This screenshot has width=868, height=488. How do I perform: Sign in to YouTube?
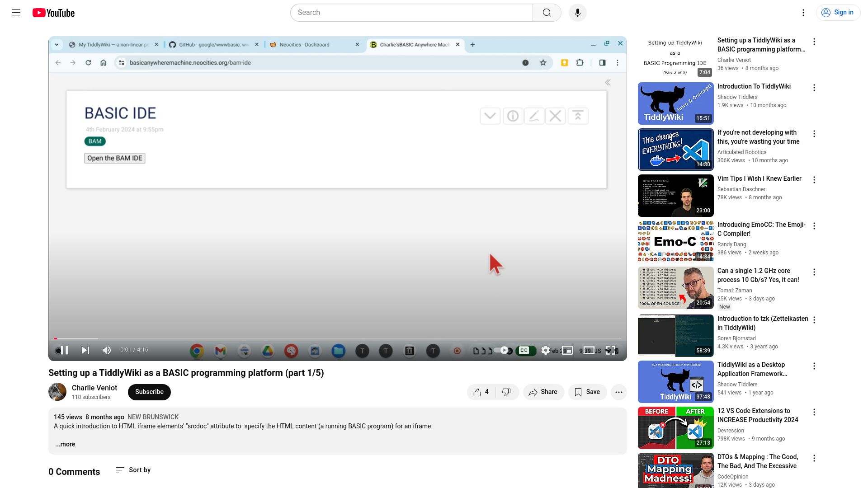838,13
